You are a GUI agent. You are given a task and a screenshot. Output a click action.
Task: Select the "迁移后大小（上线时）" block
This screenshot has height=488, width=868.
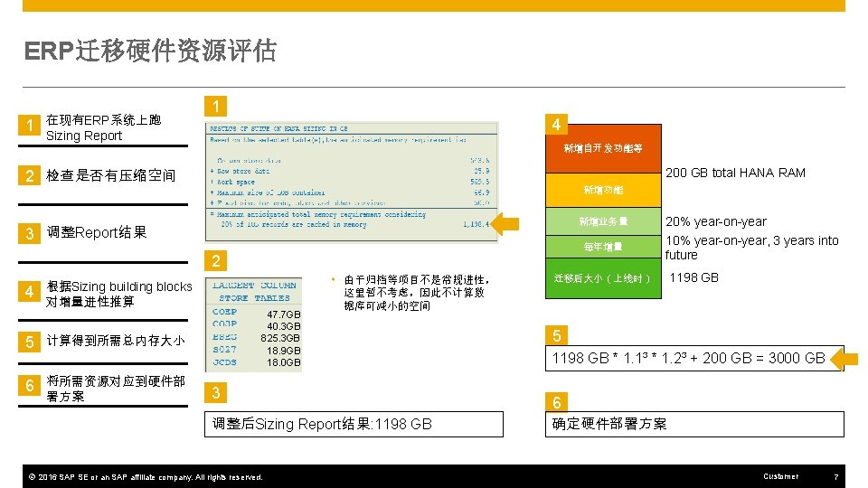603,278
